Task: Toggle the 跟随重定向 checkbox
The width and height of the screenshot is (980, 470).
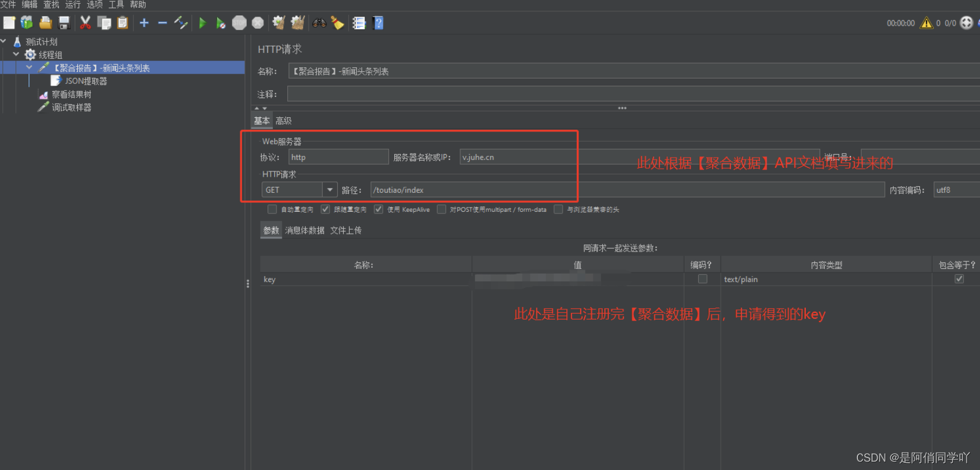Action: [325, 209]
